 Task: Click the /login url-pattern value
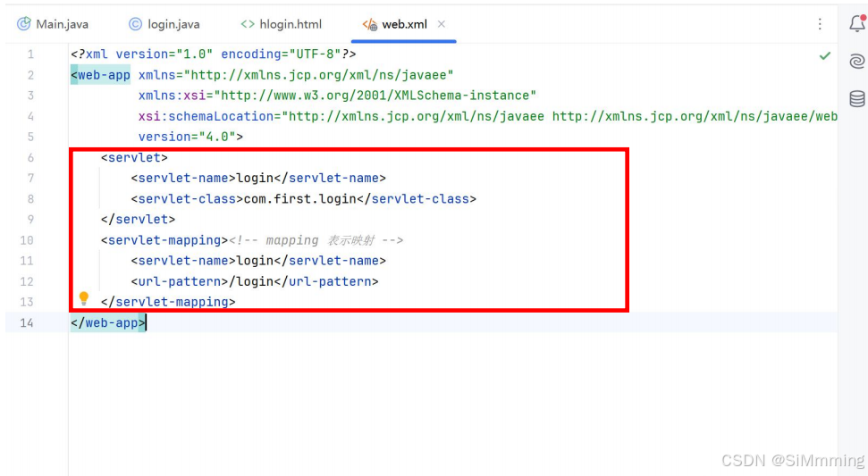[251, 281]
